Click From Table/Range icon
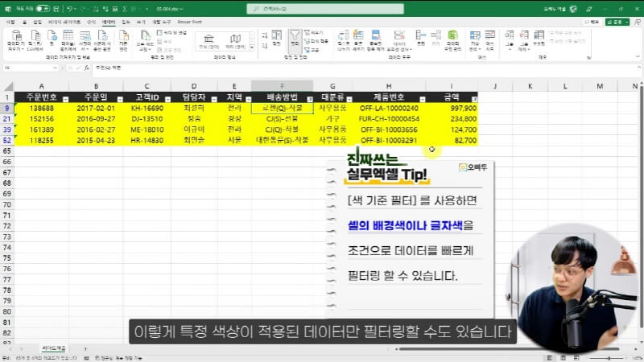The image size is (644, 362). pyautogui.click(x=68, y=40)
